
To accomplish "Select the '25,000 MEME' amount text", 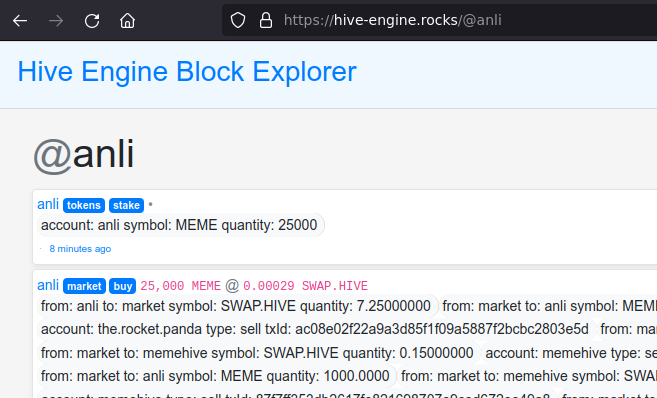I will tap(181, 286).
